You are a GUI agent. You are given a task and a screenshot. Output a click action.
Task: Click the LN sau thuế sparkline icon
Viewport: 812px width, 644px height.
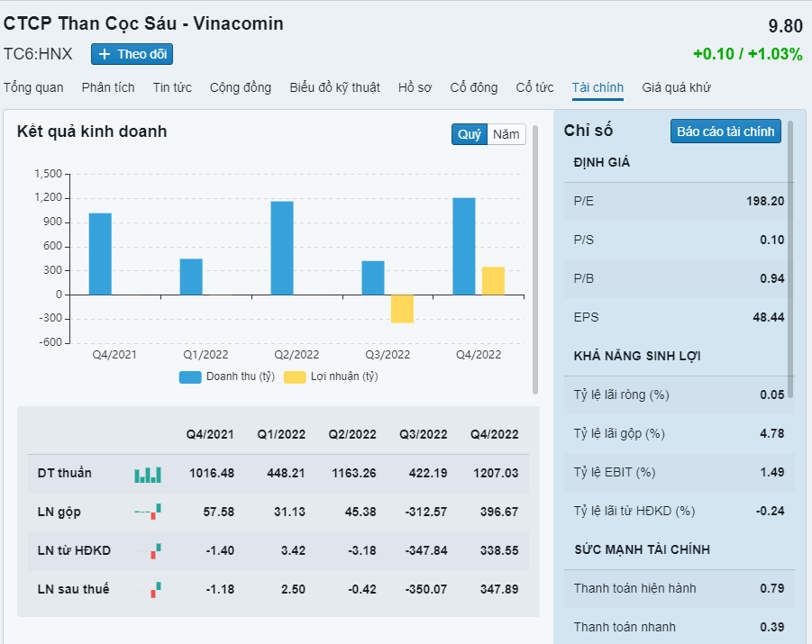[155, 589]
